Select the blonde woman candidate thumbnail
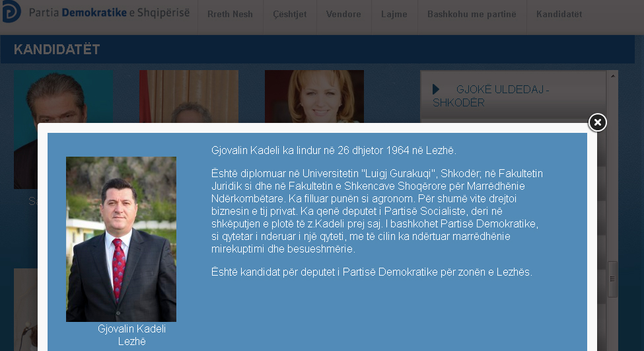Screen dimensions: 644x351 [x=314, y=96]
